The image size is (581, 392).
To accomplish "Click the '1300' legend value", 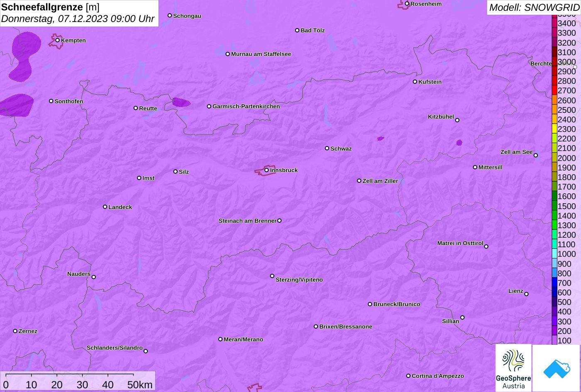I will [567, 225].
